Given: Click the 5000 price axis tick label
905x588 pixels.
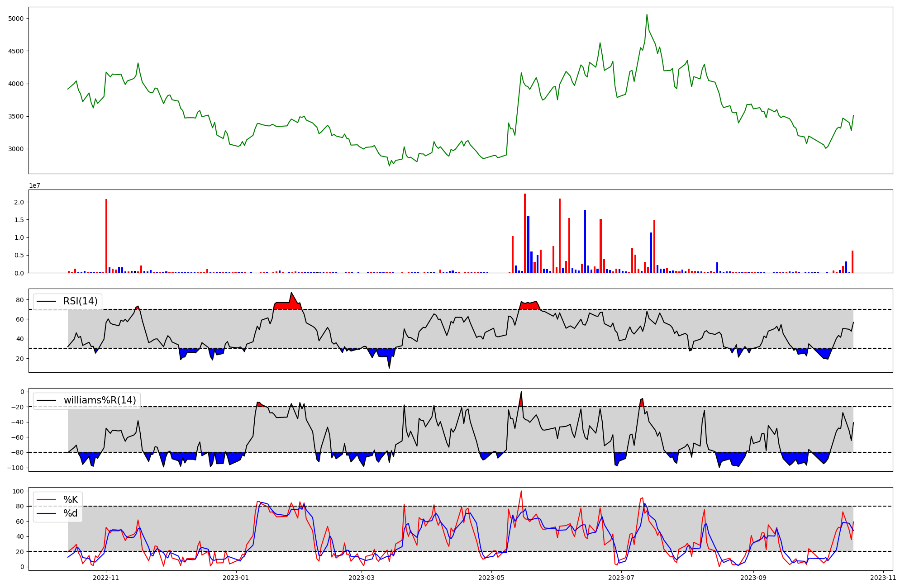Looking at the screenshot, I should [17, 19].
